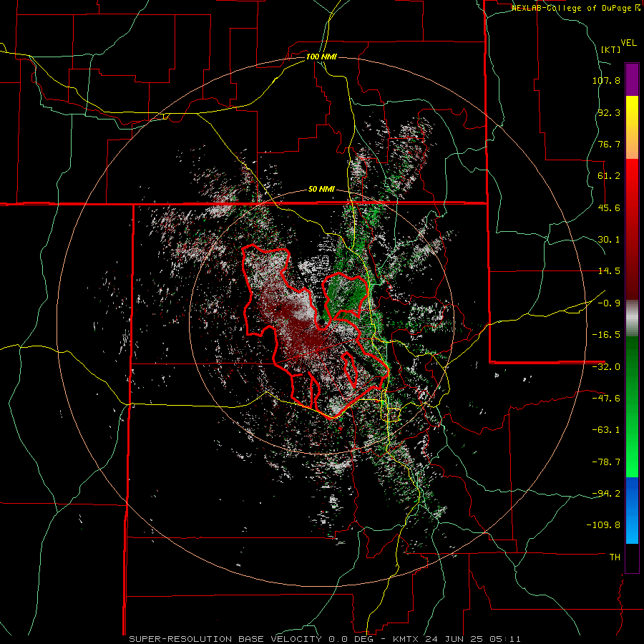
Task: Select the -32.0 legend value
Action: (x=606, y=367)
